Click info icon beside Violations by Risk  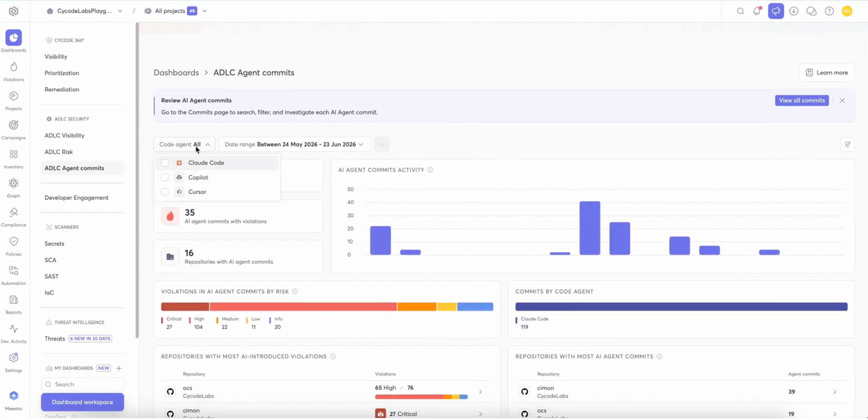click(295, 292)
